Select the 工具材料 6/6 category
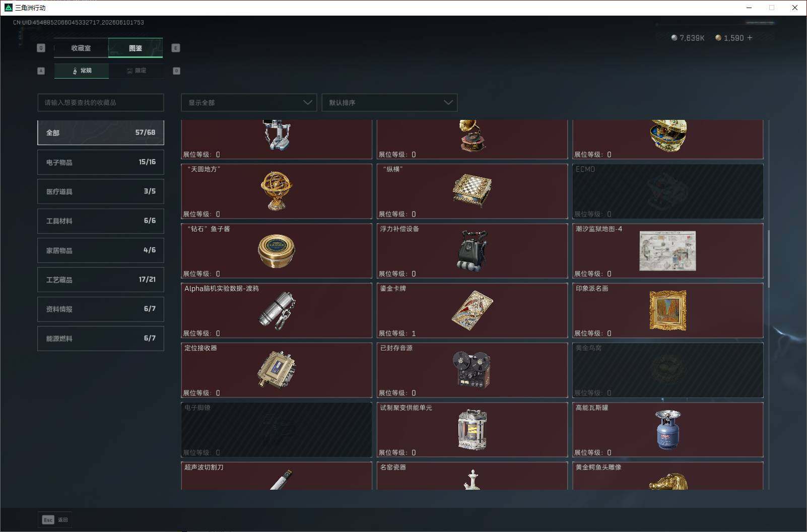 click(x=101, y=221)
